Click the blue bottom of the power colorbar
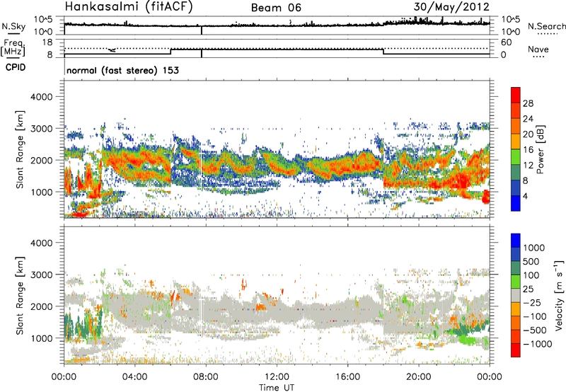This screenshot has width=566, height=392. 516,203
